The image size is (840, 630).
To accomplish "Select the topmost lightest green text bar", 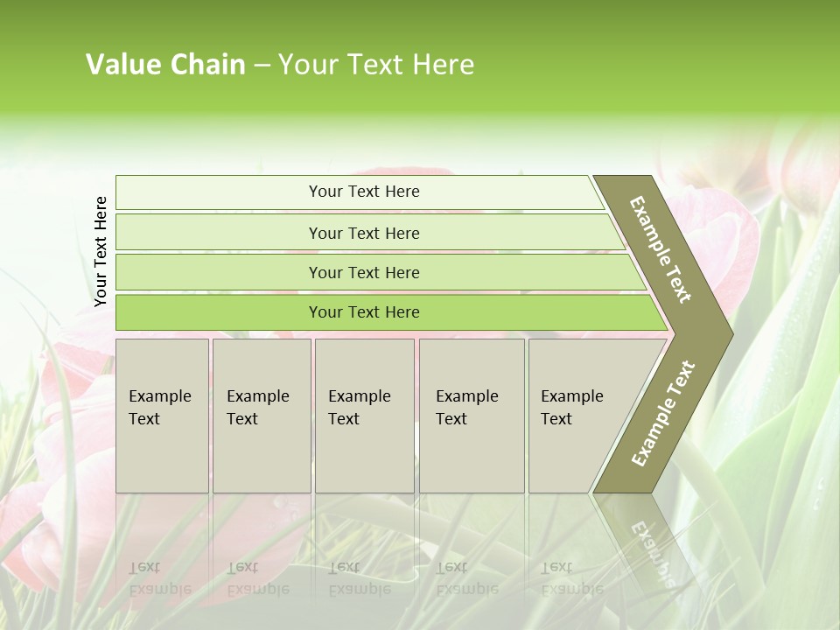I will [363, 192].
